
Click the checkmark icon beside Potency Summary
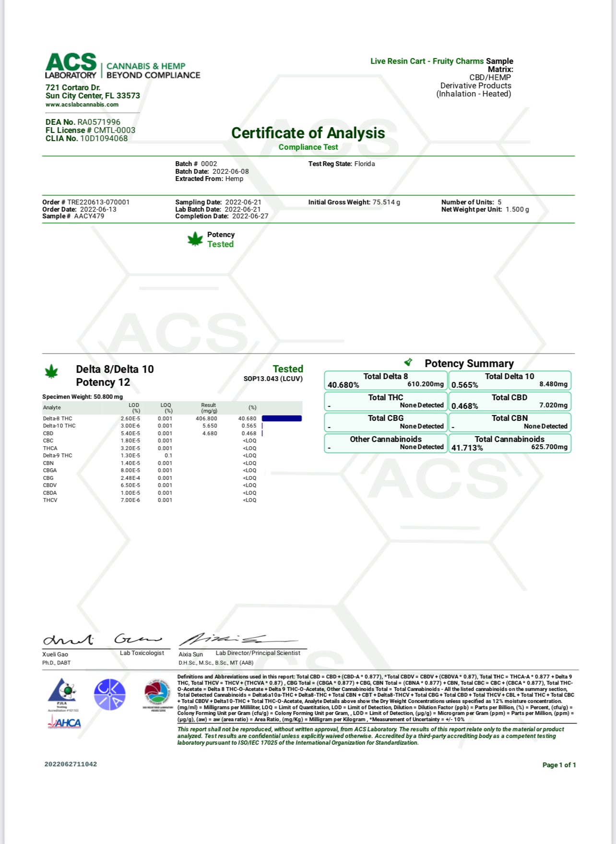408,362
